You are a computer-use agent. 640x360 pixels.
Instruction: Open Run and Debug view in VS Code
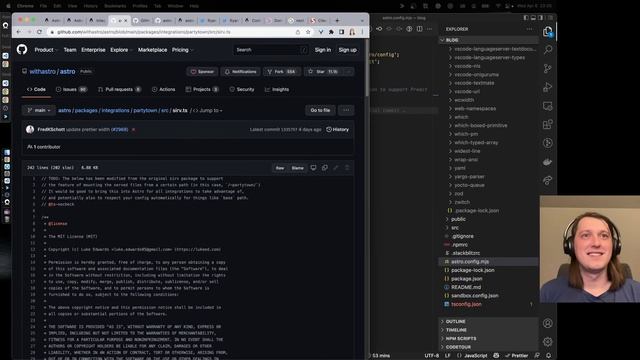point(548,87)
